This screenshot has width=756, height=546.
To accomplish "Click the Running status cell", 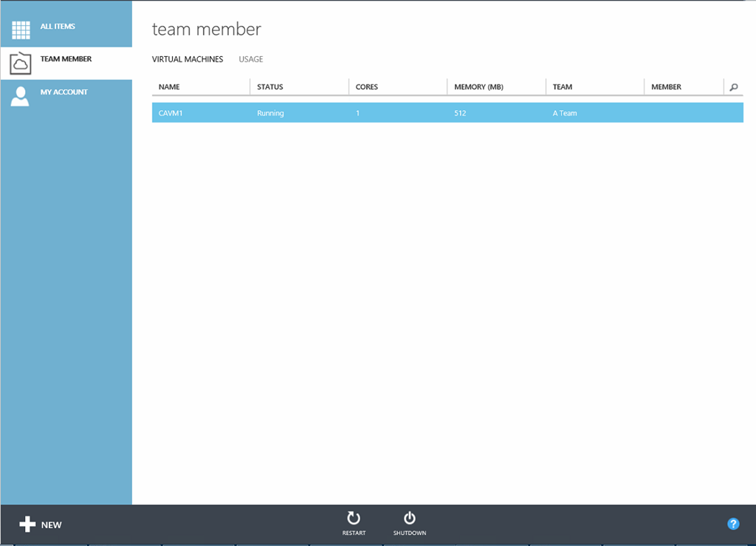I will coord(270,113).
